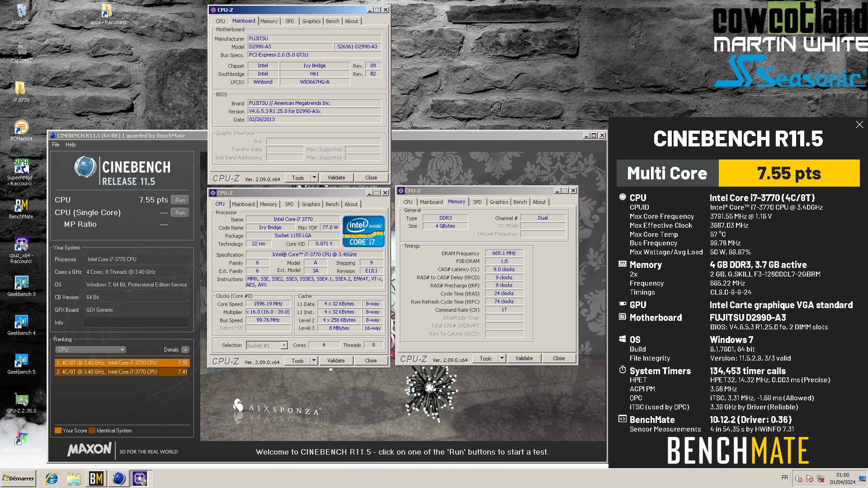Viewport: 868px width, 488px height.
Task: Open the Démarrer start button
Action: 18,479
